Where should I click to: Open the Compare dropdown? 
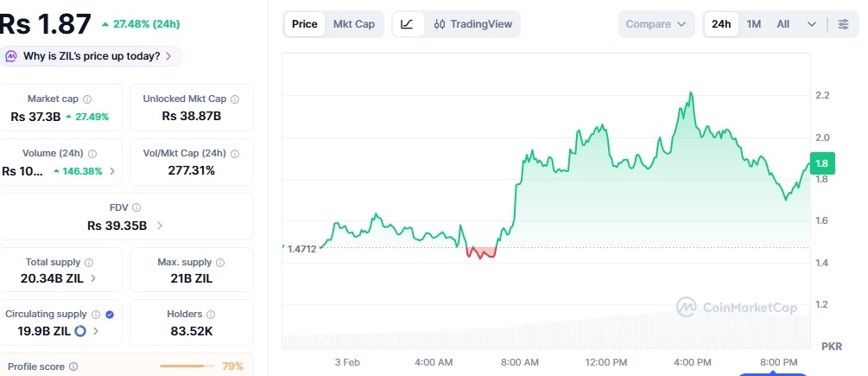657,24
